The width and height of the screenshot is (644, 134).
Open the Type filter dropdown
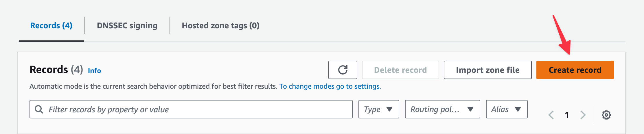click(x=378, y=109)
